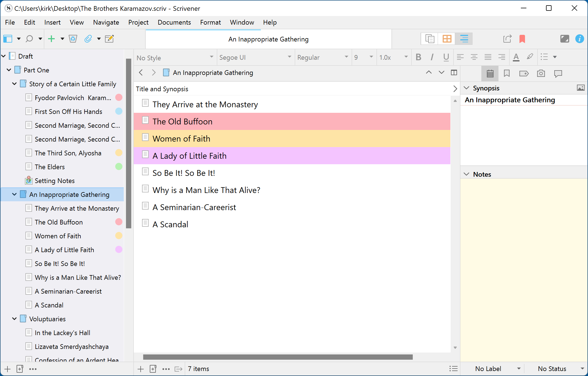Screen dimensions: 588x376
Task: Toggle Bold formatting button
Action: [x=418, y=57]
